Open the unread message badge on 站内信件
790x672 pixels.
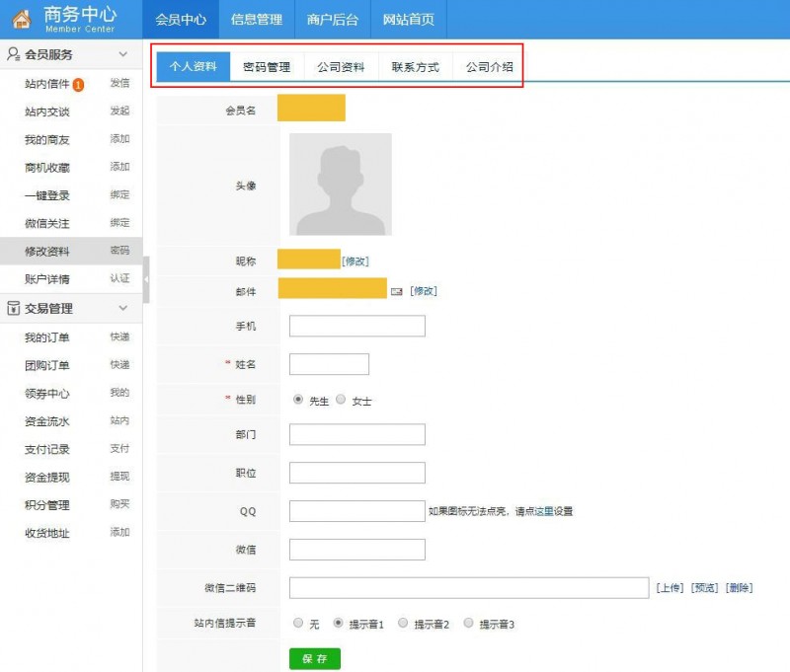click(x=78, y=85)
